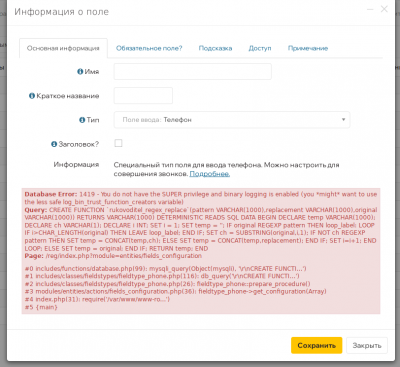Click the #5 {main} stack trace line
This screenshot has width=400, height=367.
41,307
